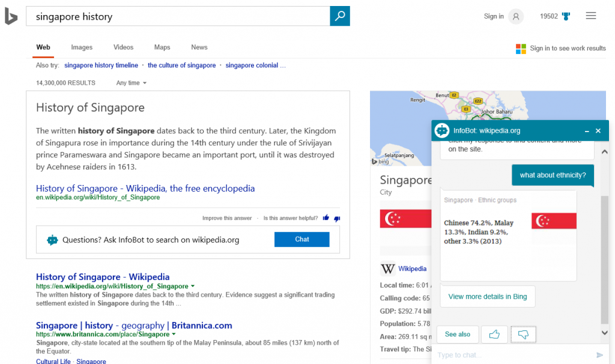Click the Bing logo icon

point(11,16)
